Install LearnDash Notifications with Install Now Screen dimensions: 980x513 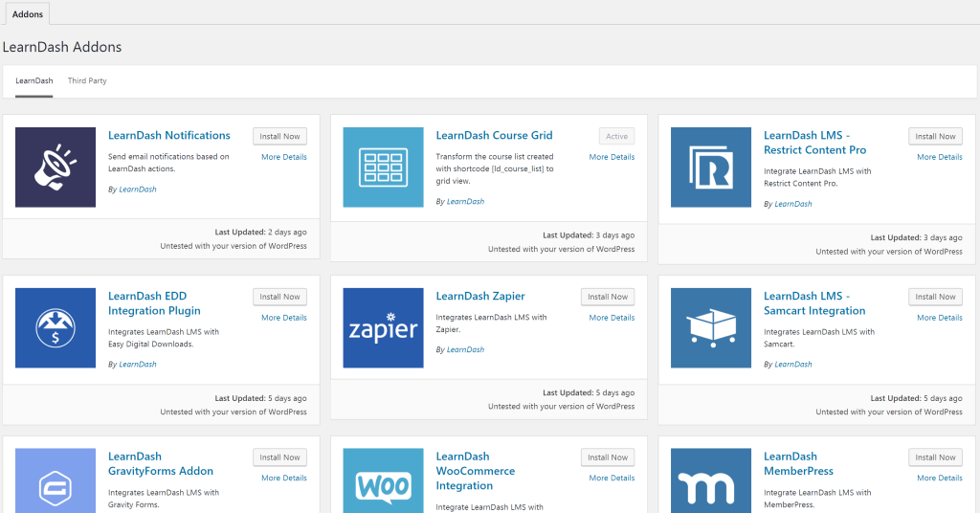click(x=279, y=137)
